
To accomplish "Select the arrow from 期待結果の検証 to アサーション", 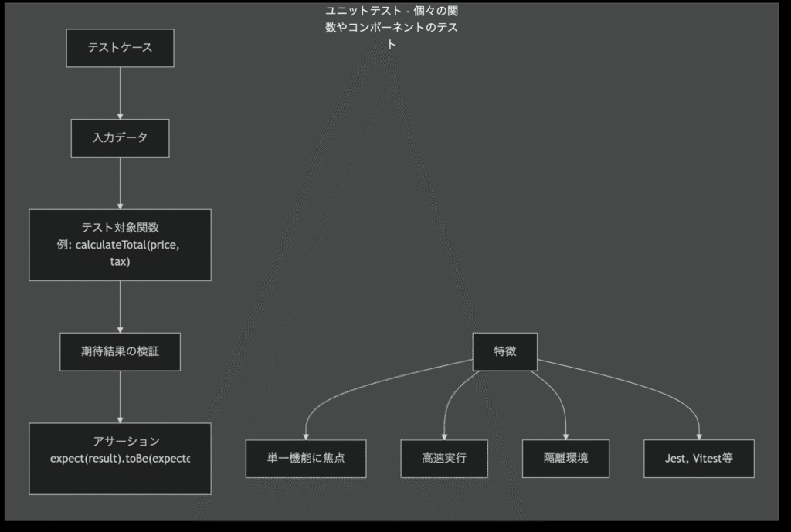I will (120, 397).
